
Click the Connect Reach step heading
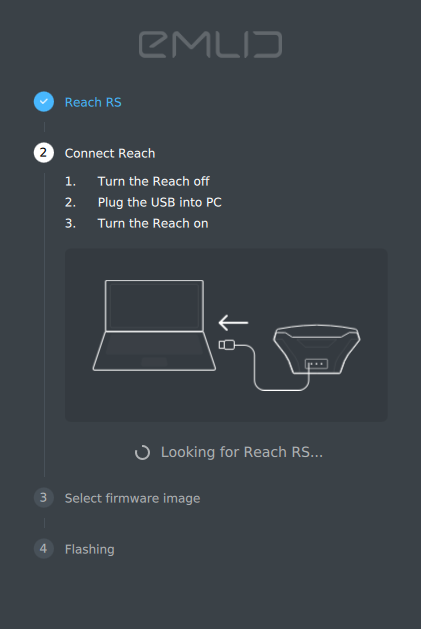tap(110, 153)
